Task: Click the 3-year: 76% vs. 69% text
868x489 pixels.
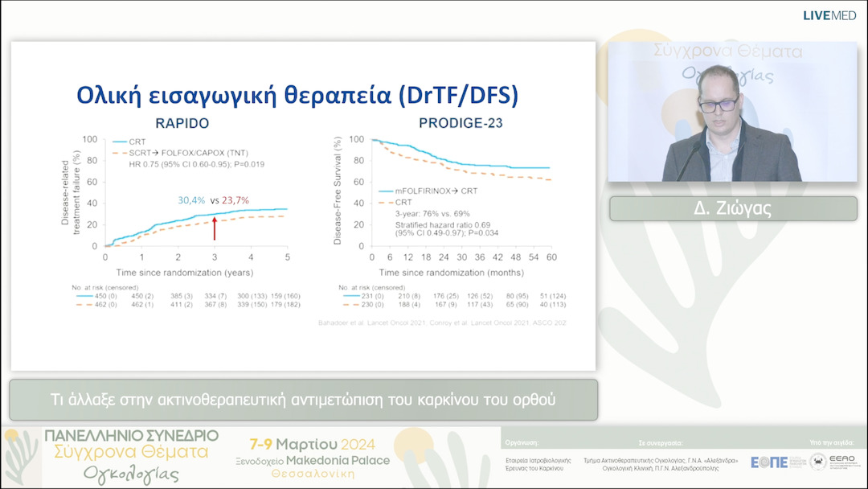Action: click(432, 214)
